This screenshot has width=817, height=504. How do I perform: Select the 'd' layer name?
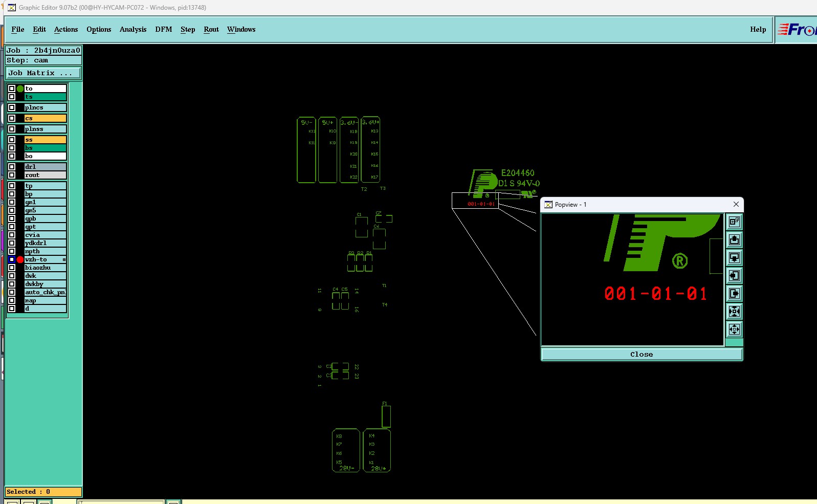(x=46, y=309)
